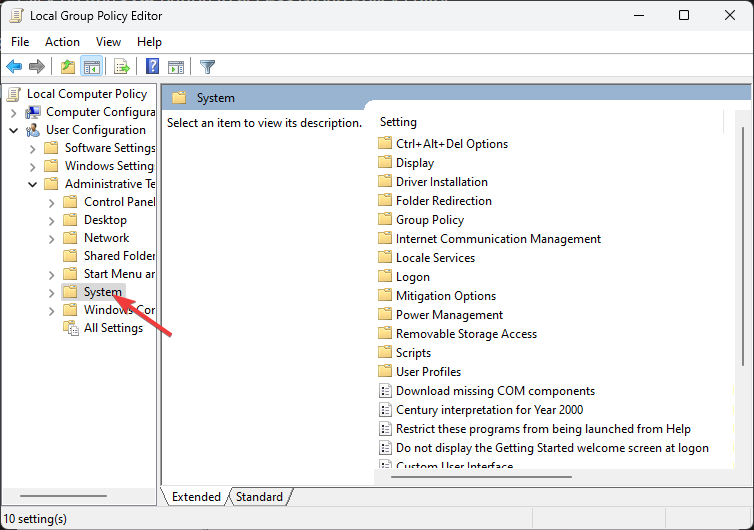
Task: Collapse the Administrative Templates node
Action: [x=32, y=184]
